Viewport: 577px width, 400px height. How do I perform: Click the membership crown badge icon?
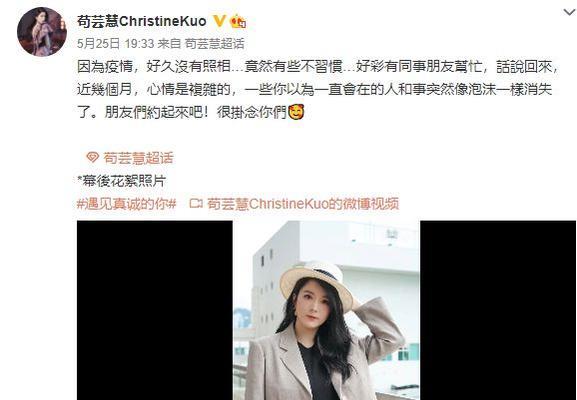click(238, 21)
